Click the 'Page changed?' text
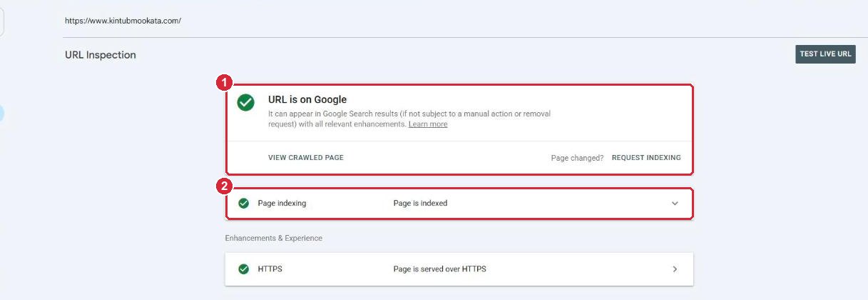This screenshot has height=300, width=868. tap(577, 158)
